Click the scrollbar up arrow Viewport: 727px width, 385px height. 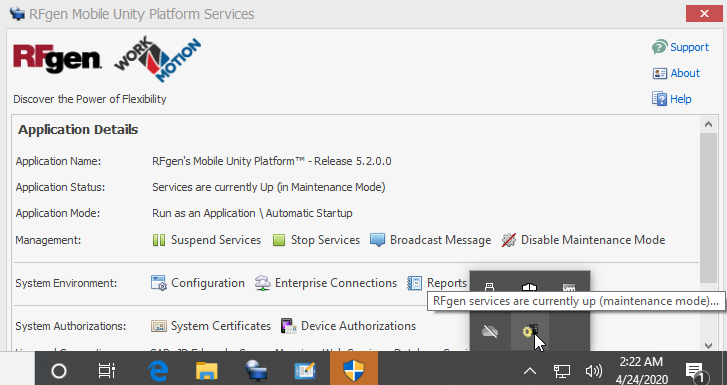[x=708, y=124]
